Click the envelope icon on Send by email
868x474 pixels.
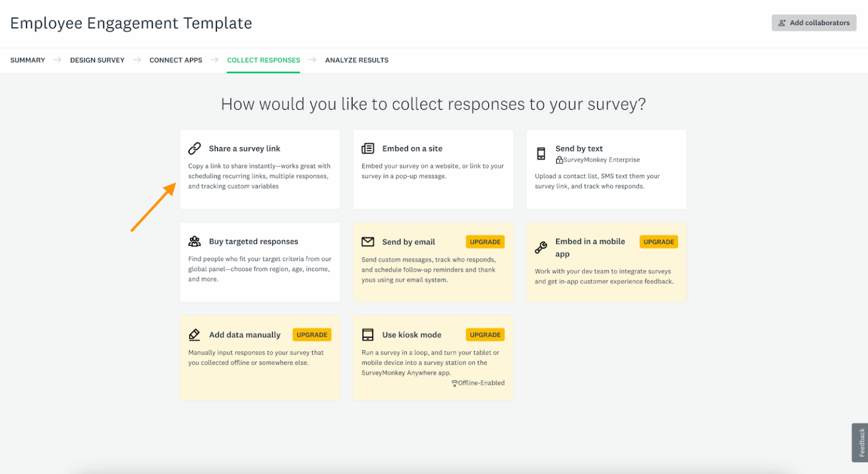[x=368, y=242]
